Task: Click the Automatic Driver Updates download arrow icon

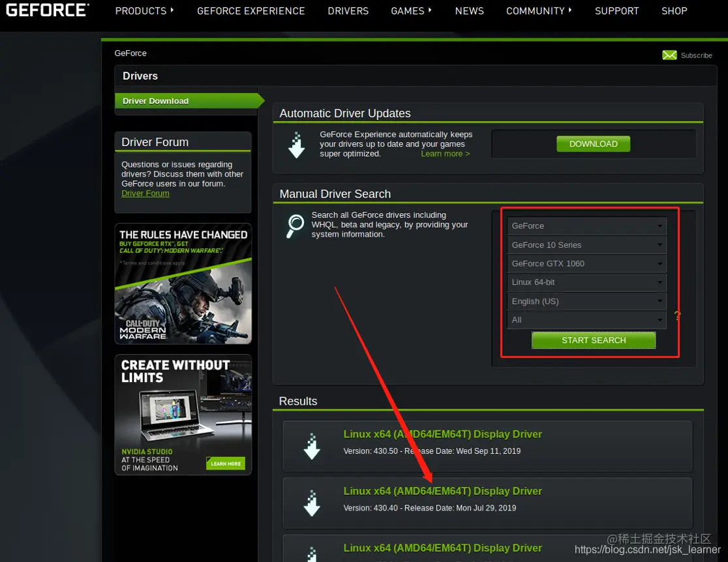Action: pos(296,145)
